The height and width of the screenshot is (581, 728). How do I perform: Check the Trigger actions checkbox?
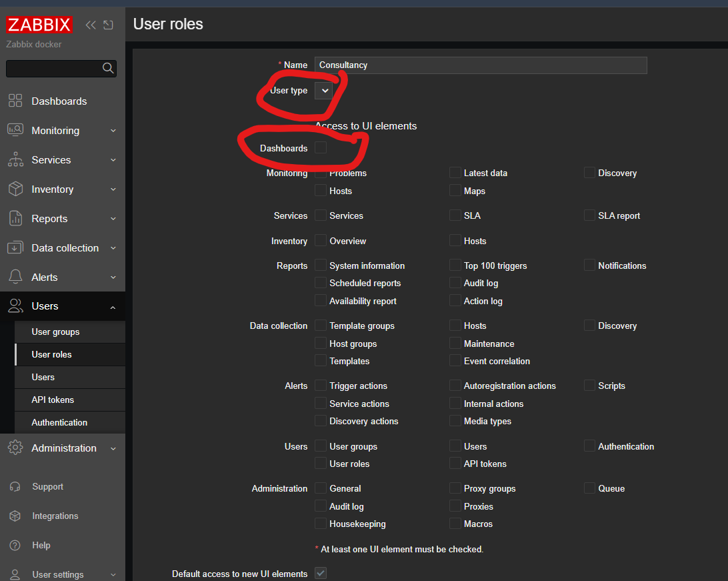pyautogui.click(x=321, y=386)
